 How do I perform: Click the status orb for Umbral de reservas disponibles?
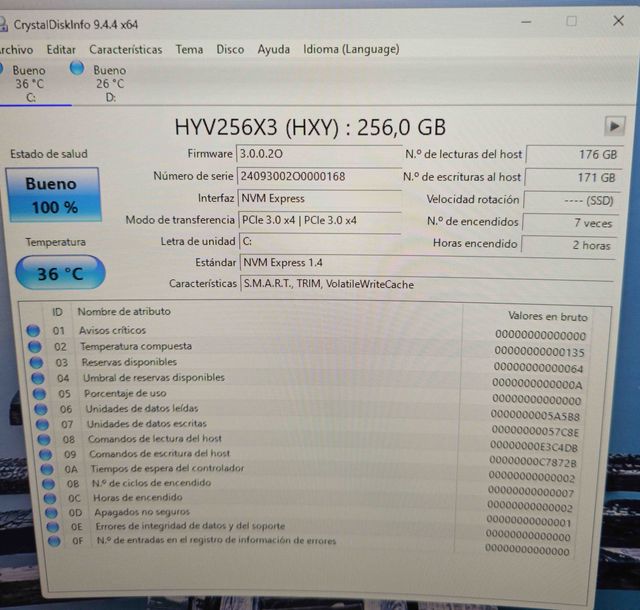(x=38, y=378)
